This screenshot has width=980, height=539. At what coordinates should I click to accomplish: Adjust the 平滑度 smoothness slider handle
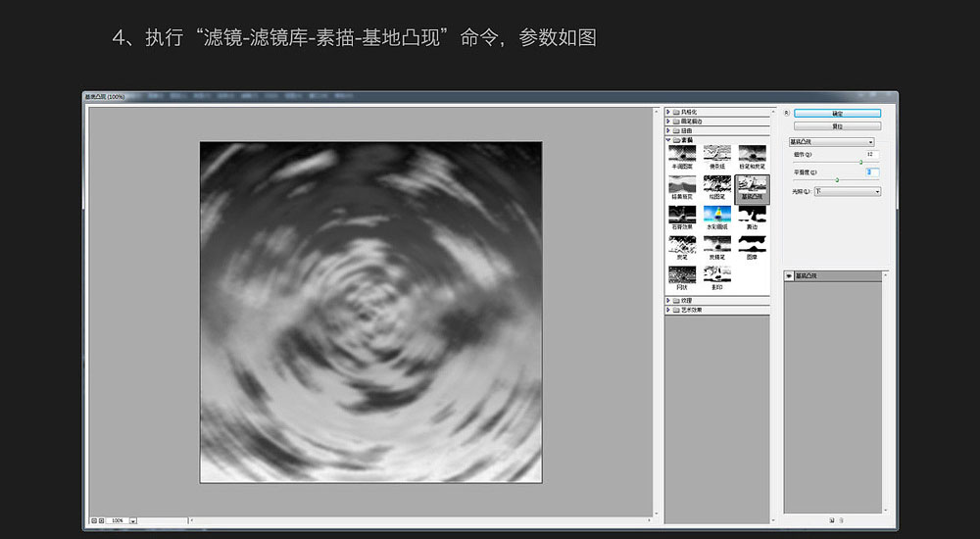(x=837, y=180)
